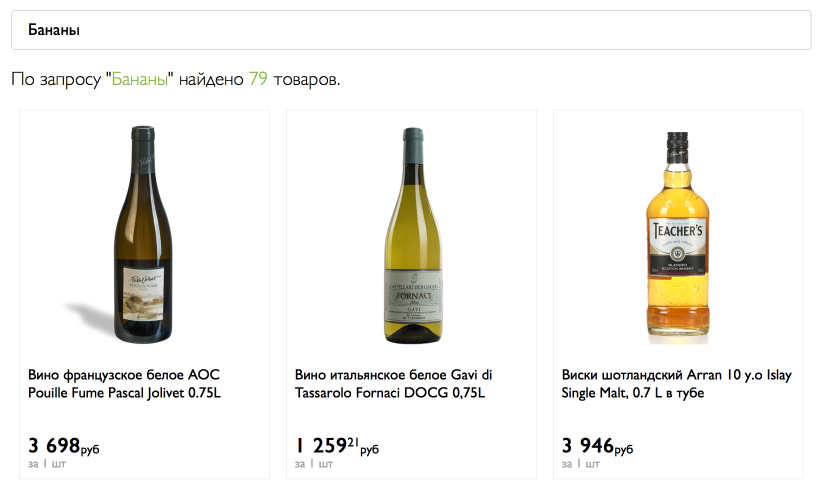Click 'за 1 шт' under Scotch whisky
The height and width of the screenshot is (485, 822).
pyautogui.click(x=581, y=464)
